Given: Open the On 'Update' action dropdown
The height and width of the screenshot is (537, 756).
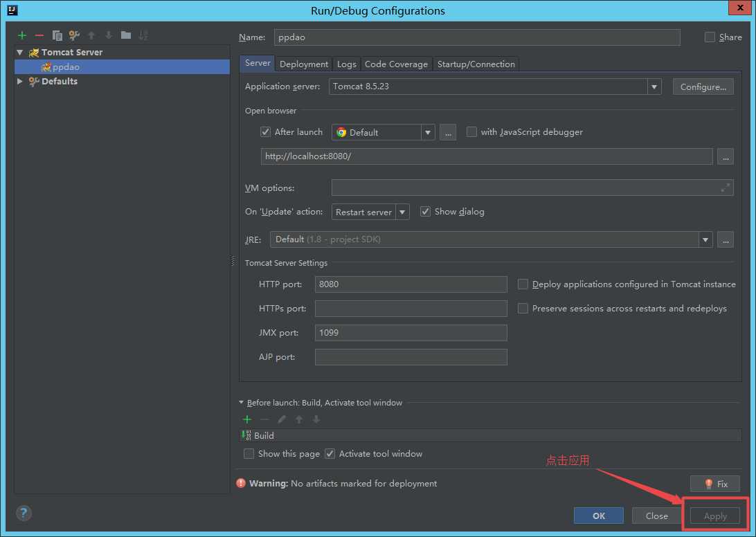Looking at the screenshot, I should pyautogui.click(x=402, y=212).
